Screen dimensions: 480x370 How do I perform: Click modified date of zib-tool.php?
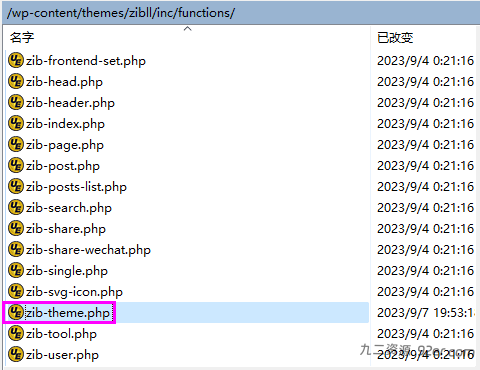425,334
